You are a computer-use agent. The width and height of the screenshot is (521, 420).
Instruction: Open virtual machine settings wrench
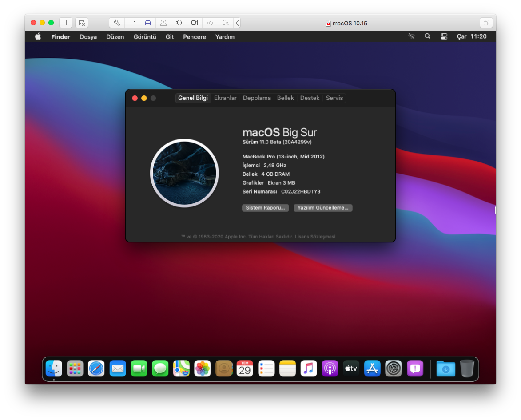(117, 23)
